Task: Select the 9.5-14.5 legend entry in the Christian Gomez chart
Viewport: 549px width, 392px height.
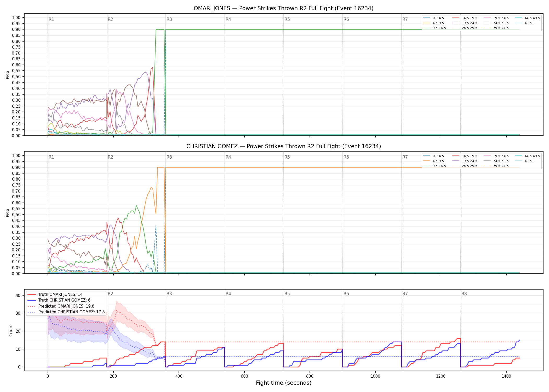Action: pos(435,166)
